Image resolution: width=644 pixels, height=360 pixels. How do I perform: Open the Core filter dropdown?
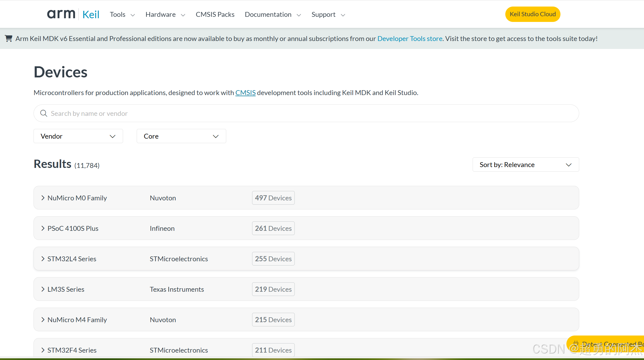(x=181, y=136)
